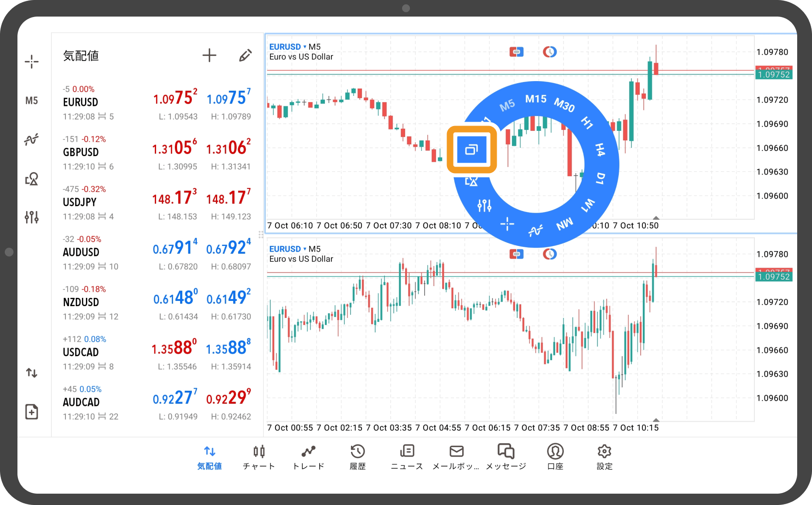Choose M5 timeframe in radial menu
The width and height of the screenshot is (812, 505).
click(x=507, y=106)
